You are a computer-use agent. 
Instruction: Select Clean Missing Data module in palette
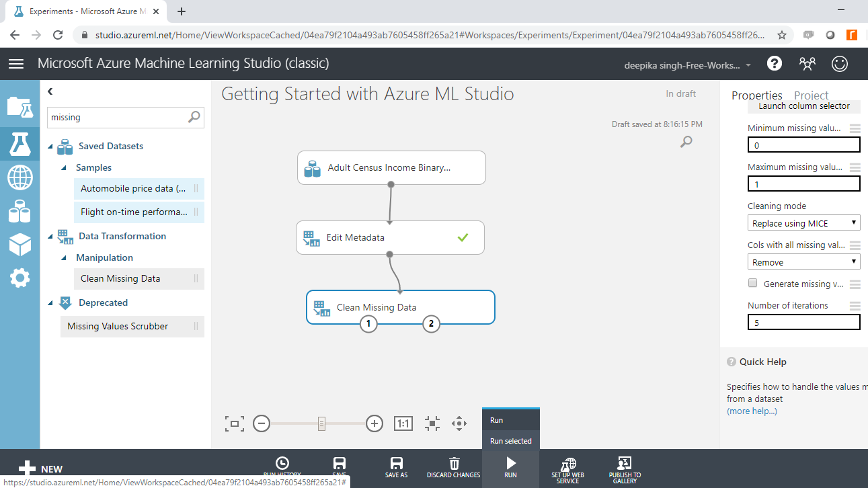point(139,279)
